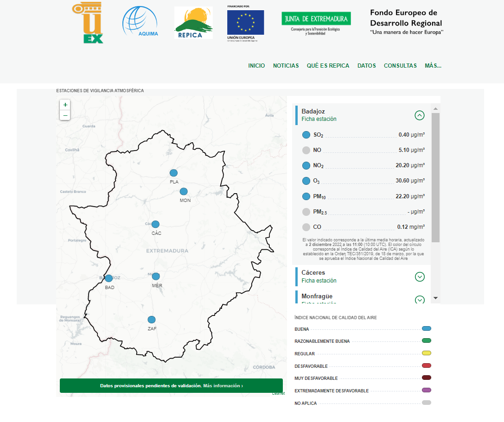Expand the Cáceres station panel
The height and width of the screenshot is (422, 504).
(x=420, y=277)
